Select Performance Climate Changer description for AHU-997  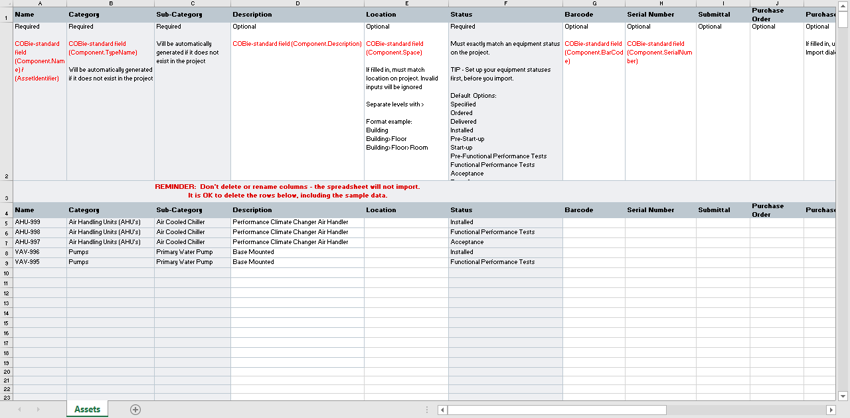[x=297, y=242]
